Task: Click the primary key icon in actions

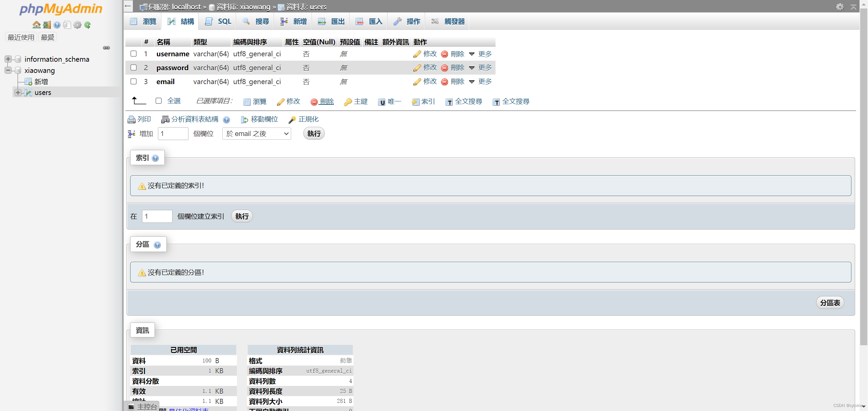Action: (x=348, y=102)
